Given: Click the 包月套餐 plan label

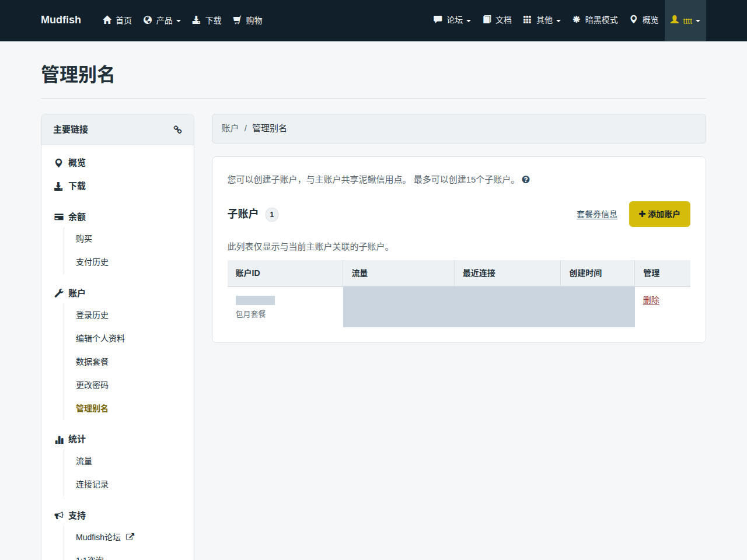Looking at the screenshot, I should coord(251,314).
